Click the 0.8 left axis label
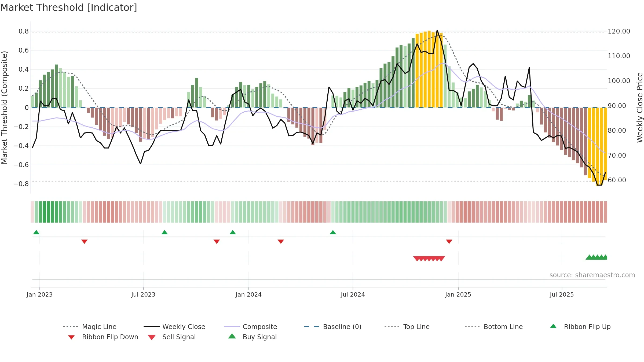644x362 pixels. point(24,31)
